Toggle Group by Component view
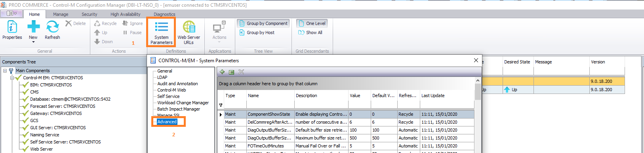644x153 pixels. pos(263,23)
